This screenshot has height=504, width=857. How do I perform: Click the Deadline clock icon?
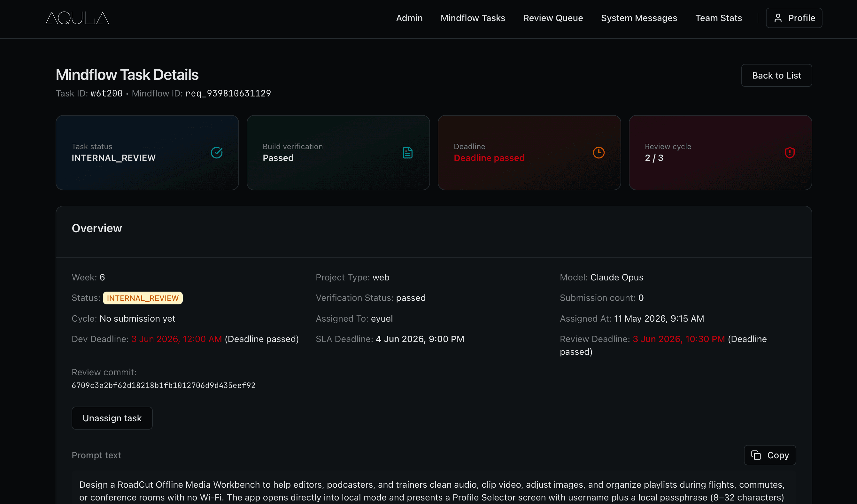click(598, 153)
